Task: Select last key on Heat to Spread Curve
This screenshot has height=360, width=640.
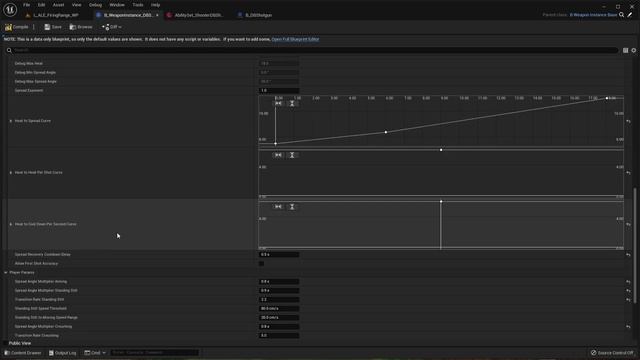Action: pyautogui.click(x=607, y=98)
